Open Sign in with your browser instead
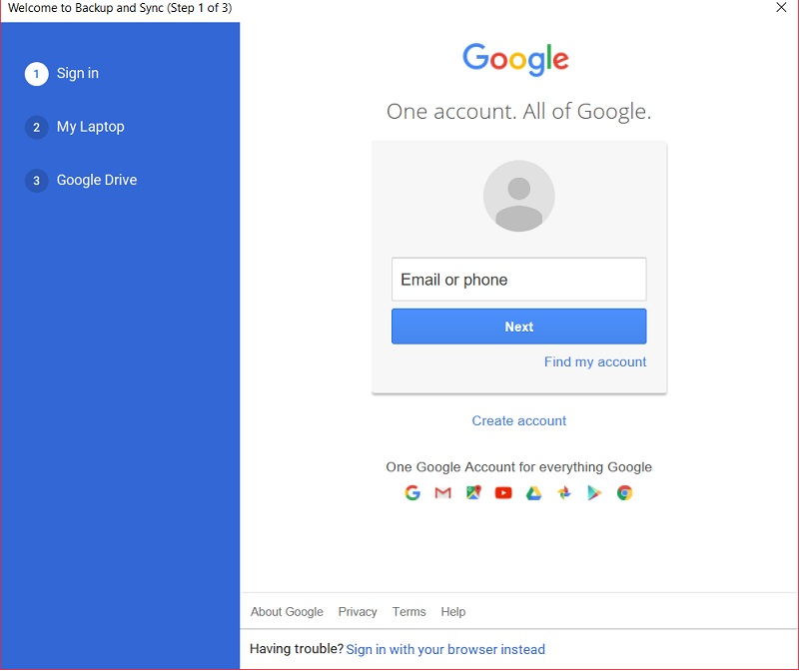 pyautogui.click(x=445, y=650)
